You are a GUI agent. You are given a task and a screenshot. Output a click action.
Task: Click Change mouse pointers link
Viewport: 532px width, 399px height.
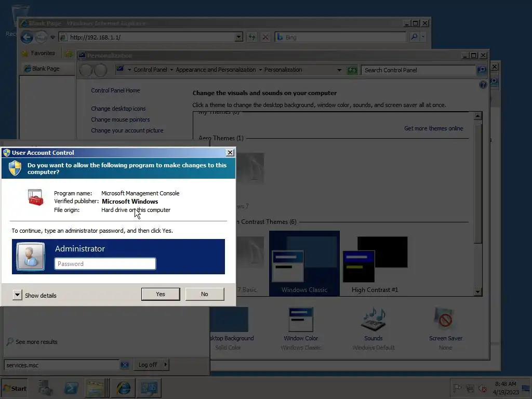[120, 119]
